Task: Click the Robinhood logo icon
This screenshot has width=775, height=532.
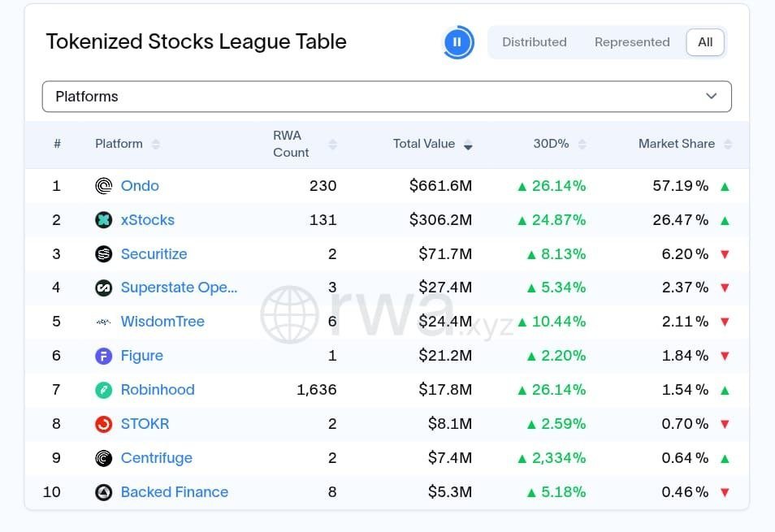Action: (103, 390)
